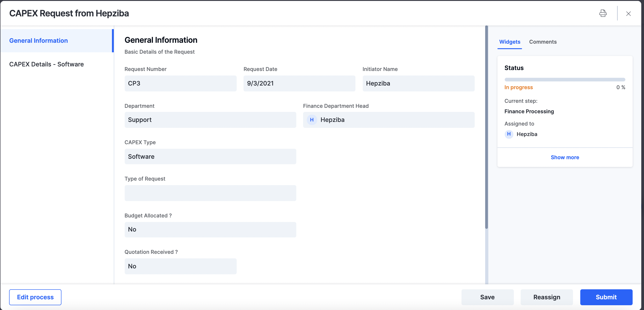This screenshot has height=310, width=644.
Task: Close the CAPEX Request dialog
Action: (628, 13)
